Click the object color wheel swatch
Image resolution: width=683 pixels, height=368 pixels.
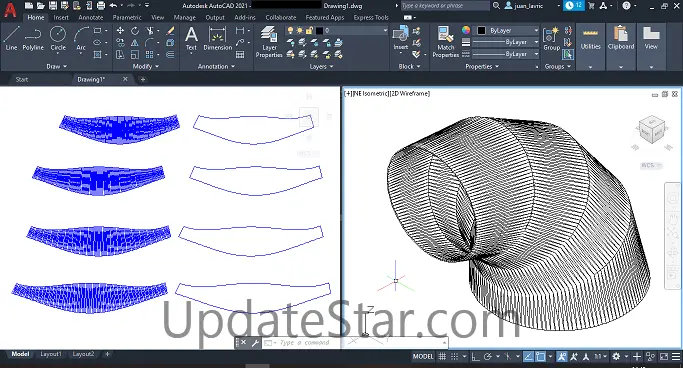point(466,30)
